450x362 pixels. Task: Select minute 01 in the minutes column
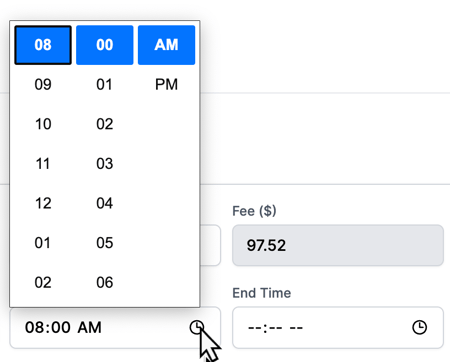(105, 84)
